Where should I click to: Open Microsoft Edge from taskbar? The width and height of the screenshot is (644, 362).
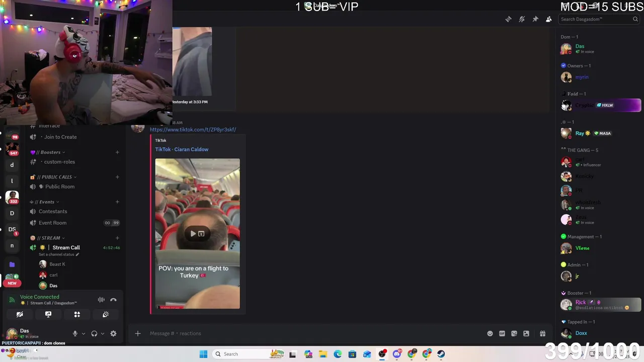coord(338,354)
